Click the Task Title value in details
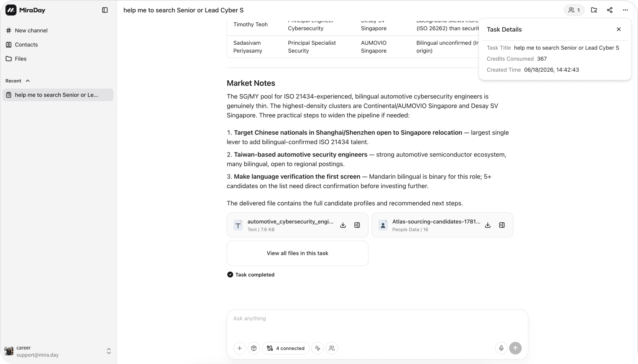Screen dimensions: 638x364 [567, 48]
